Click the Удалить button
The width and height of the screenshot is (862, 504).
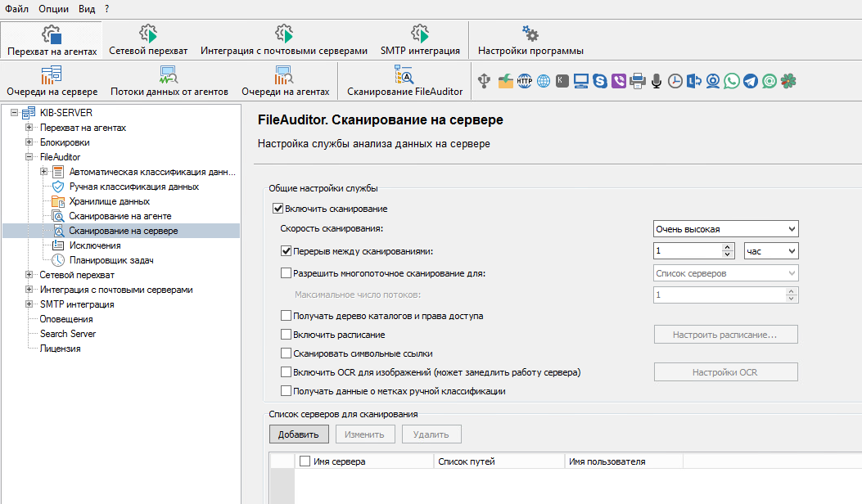coord(431,434)
